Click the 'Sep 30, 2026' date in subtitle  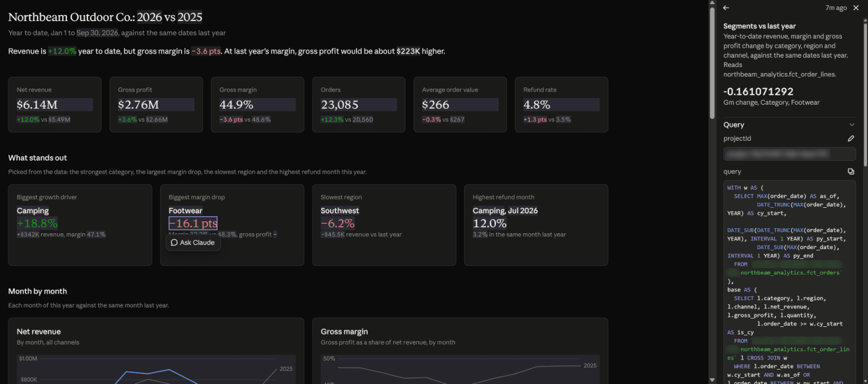click(x=96, y=33)
